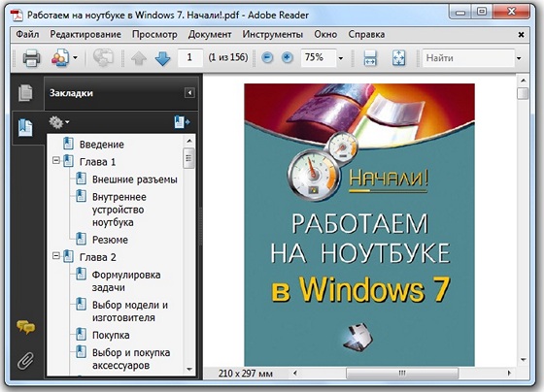Click bookmarks list scroll up arrow

[x=189, y=141]
